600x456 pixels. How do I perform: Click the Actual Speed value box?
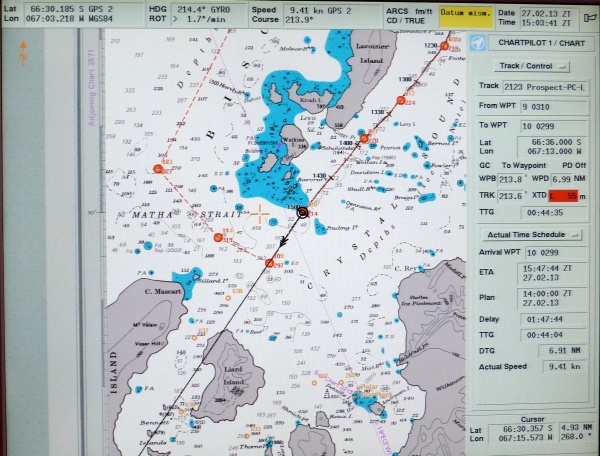[562, 366]
